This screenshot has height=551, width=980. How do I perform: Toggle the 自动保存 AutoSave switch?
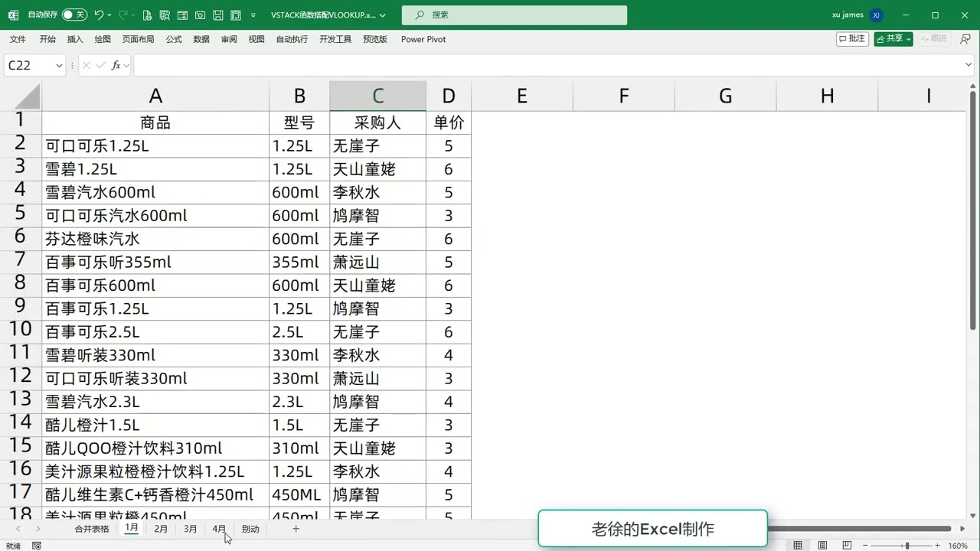74,15
